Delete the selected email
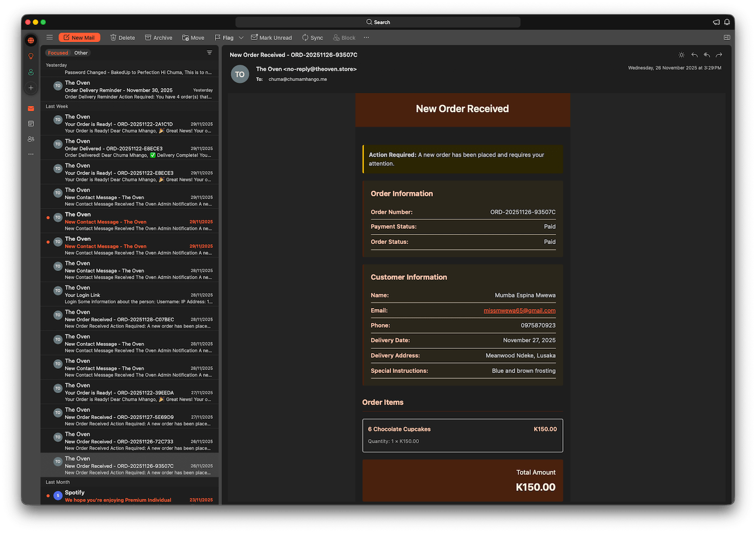This screenshot has height=533, width=756. [123, 38]
